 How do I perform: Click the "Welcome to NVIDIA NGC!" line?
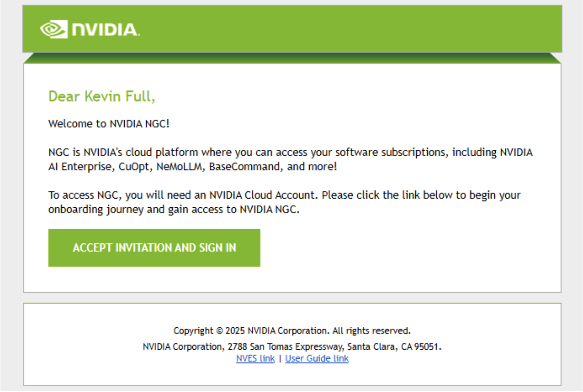(x=109, y=124)
